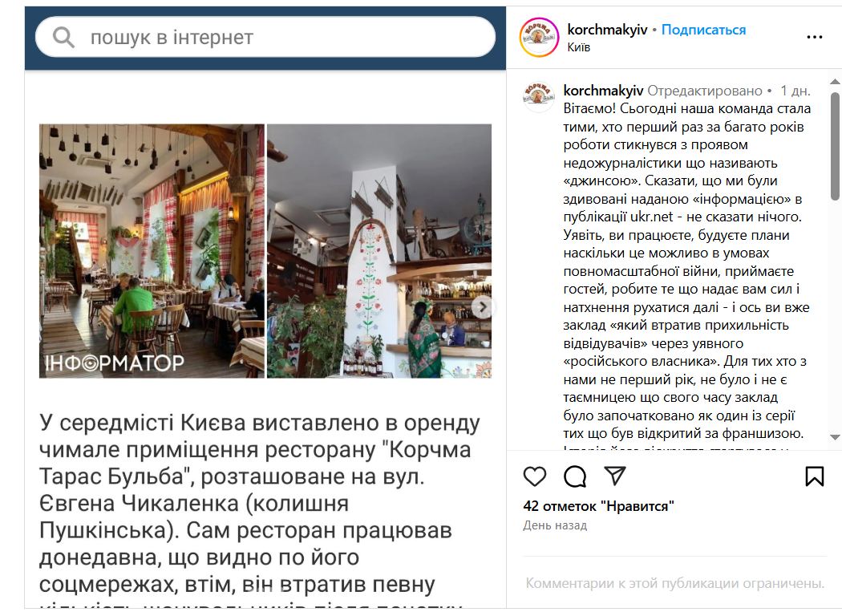Click the magnifier icon in search bar
Screen dimensions: 842x616
tap(63, 38)
